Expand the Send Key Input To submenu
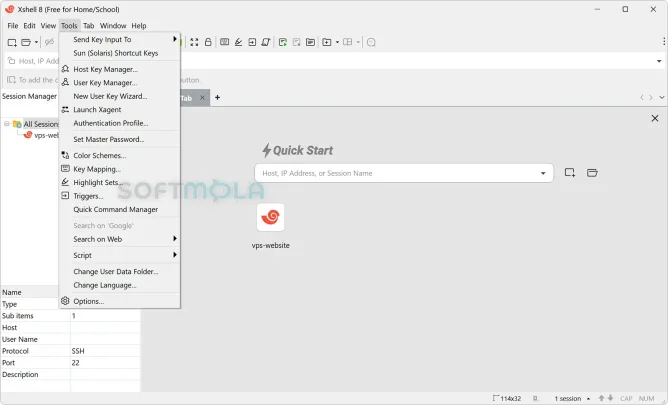Viewport: 668px width, 405px height. coord(120,39)
